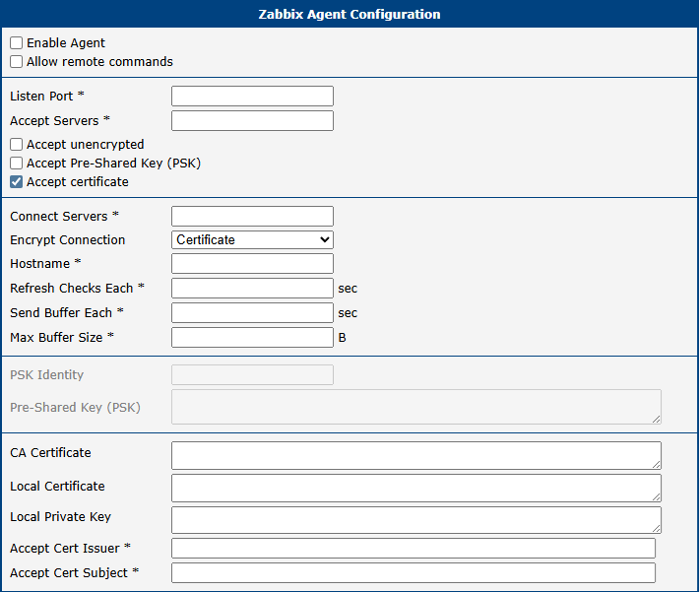Tick Allow remote commands checkbox
Viewport: 700px width, 592px height.
point(16,62)
